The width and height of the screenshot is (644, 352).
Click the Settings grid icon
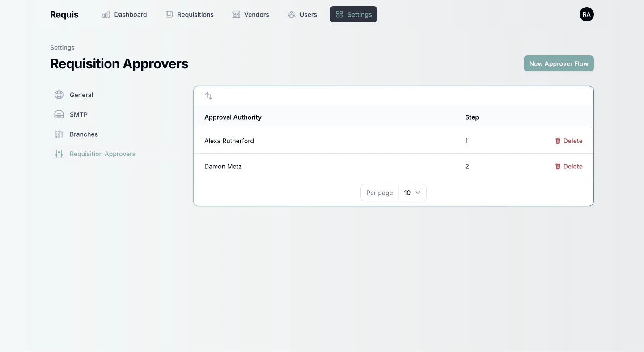(339, 14)
